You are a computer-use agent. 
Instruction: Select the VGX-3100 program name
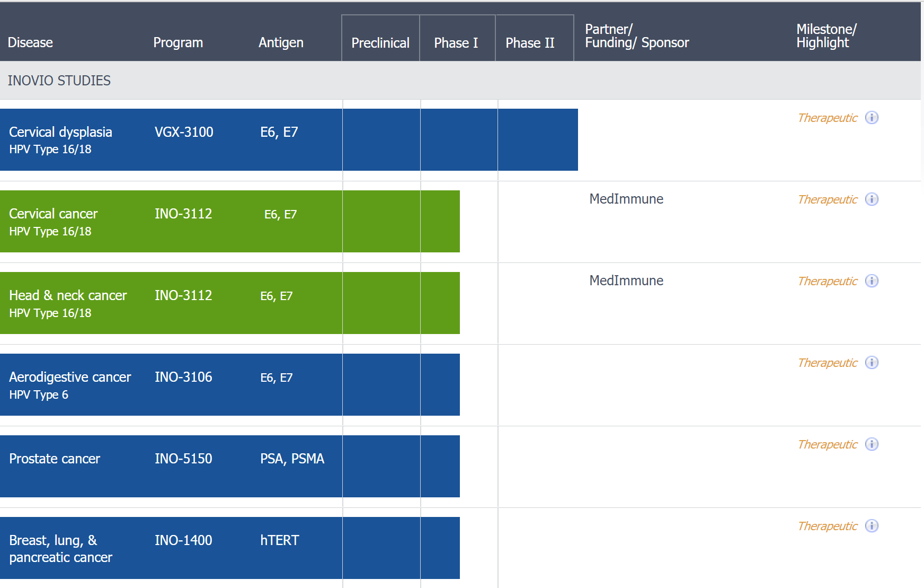tap(184, 132)
